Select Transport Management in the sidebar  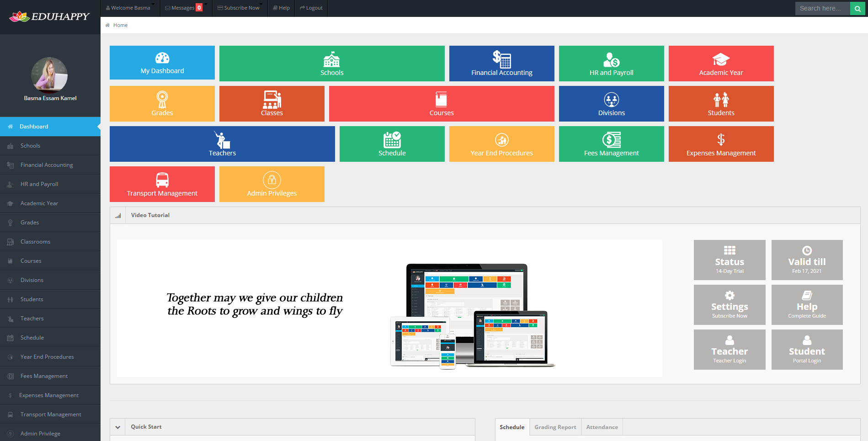pyautogui.click(x=50, y=414)
